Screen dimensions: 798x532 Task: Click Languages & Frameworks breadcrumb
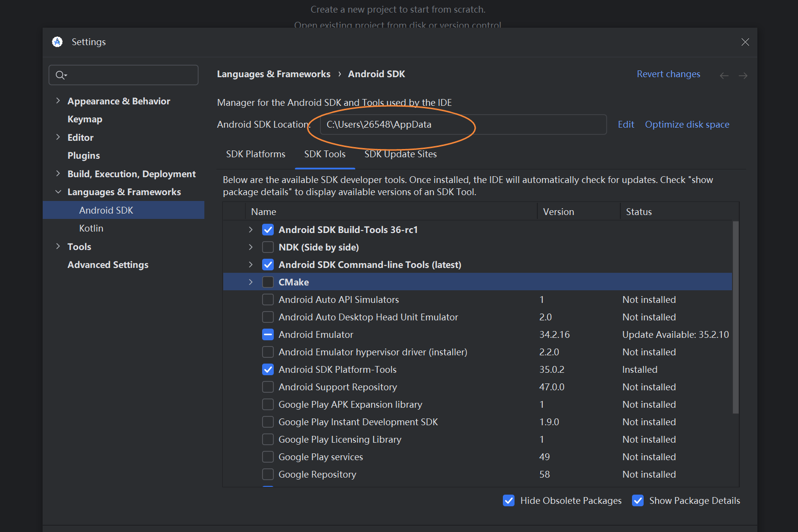(x=274, y=74)
